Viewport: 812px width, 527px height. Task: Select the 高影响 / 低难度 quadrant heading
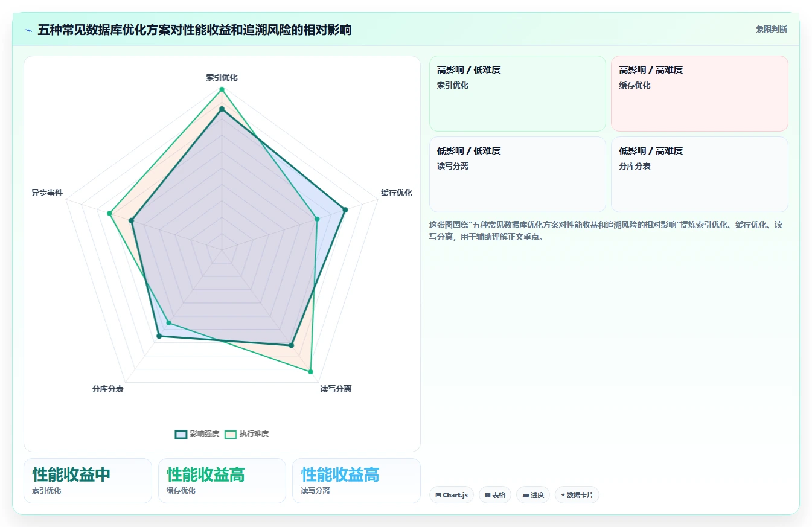468,70
